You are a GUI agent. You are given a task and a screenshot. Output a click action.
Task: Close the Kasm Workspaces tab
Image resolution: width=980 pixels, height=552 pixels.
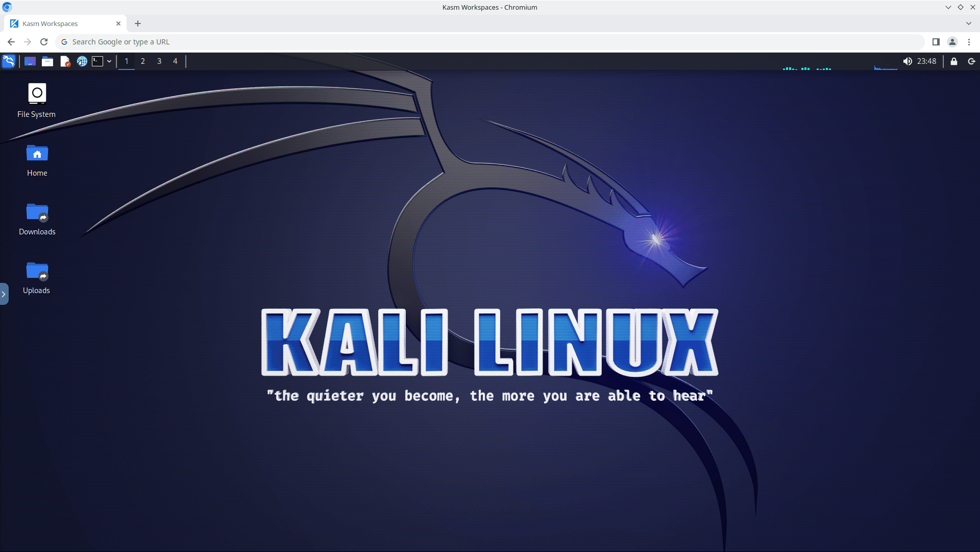[118, 23]
